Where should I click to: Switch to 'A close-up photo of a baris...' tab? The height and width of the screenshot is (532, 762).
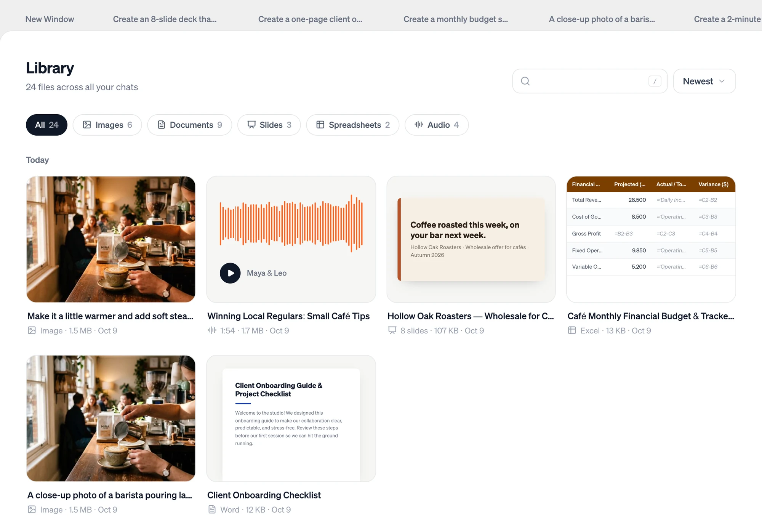(x=602, y=19)
